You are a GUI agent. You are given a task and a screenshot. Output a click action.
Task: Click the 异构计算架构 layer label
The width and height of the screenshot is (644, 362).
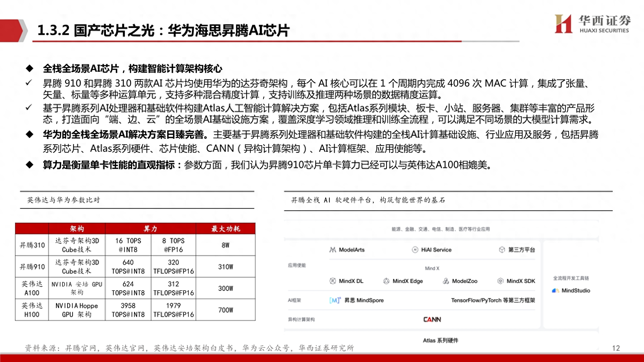pos(301,320)
